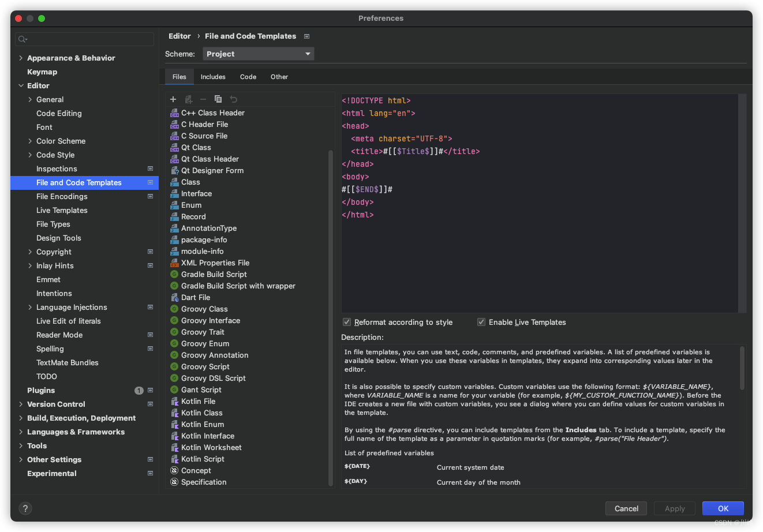Expand the Code Style node
This screenshot has height=532, width=763.
tap(30, 155)
